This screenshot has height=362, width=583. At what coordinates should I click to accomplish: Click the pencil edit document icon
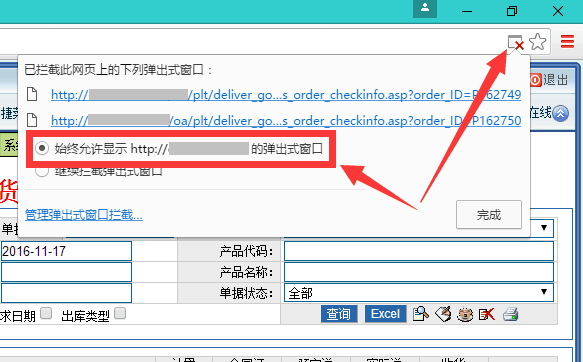point(443,314)
